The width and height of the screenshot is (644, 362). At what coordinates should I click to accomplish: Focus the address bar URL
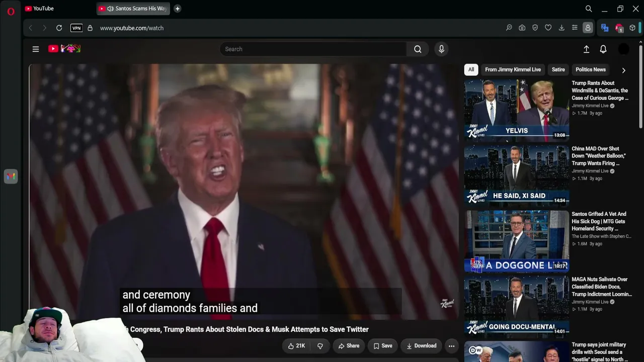click(x=132, y=28)
